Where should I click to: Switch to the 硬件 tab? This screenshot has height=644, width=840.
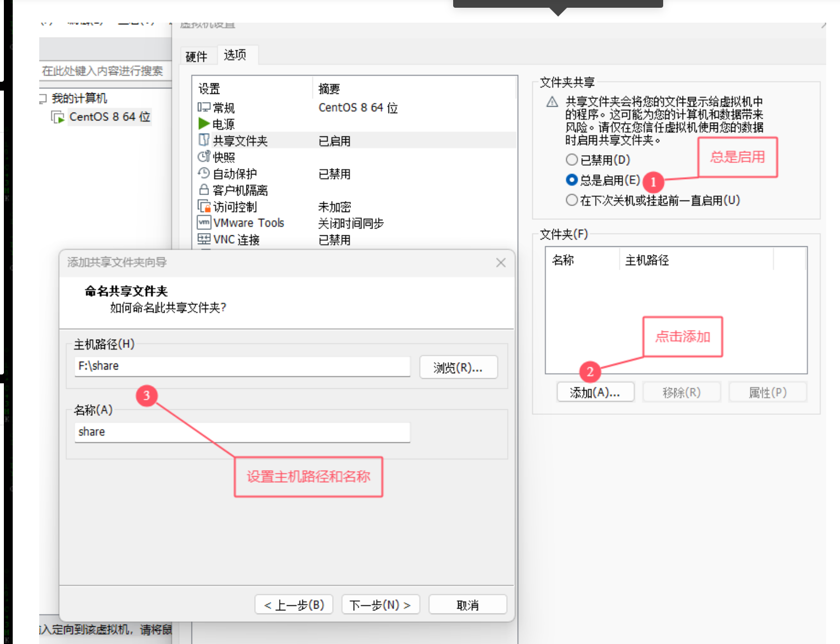pyautogui.click(x=196, y=56)
